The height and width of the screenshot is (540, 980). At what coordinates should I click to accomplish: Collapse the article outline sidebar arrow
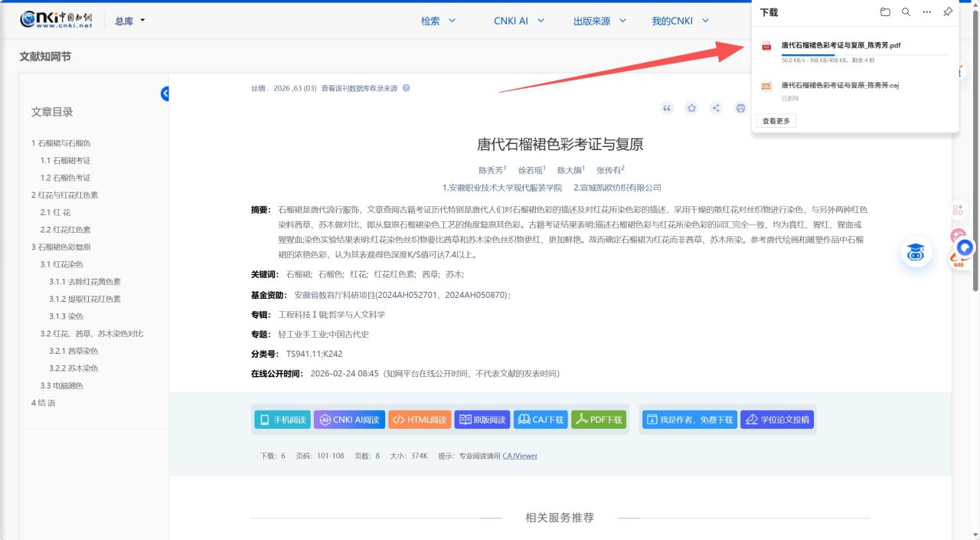[x=165, y=93]
